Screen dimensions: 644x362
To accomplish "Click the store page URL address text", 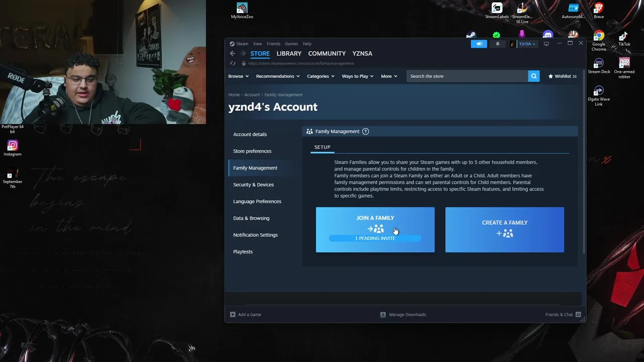I will pyautogui.click(x=301, y=63).
